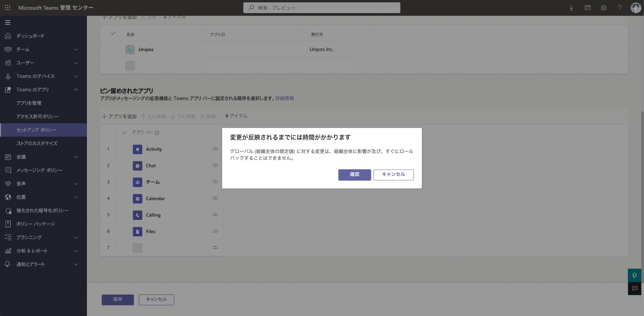Open the feedback chat widget
The image size is (644, 316).
point(634,288)
